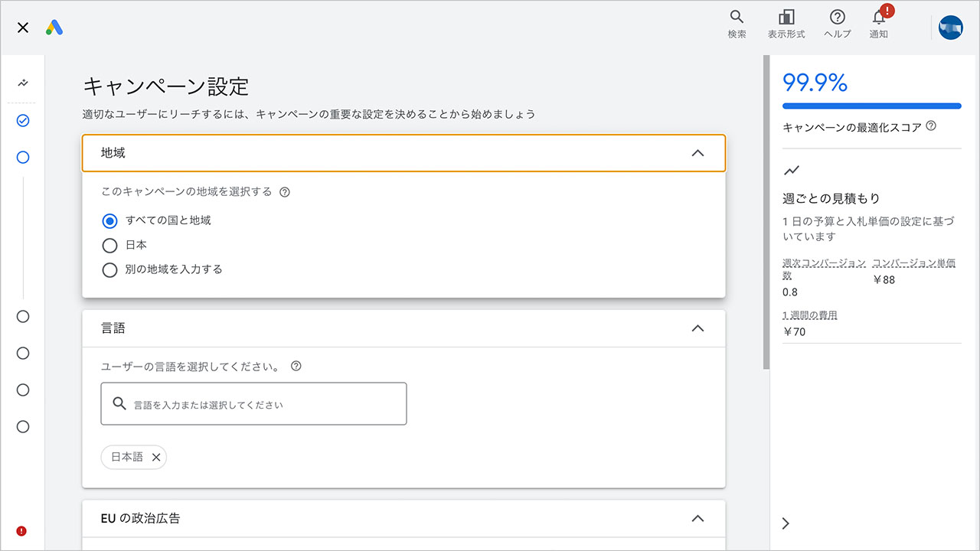Expand the EU の政治広告 section
This screenshot has height=551, width=980.
[x=697, y=518]
